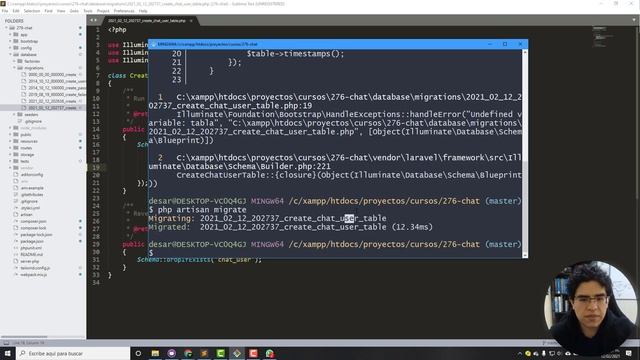Screen dimensions: 640x360
Task: Open the Goto menu
Action: point(74,11)
